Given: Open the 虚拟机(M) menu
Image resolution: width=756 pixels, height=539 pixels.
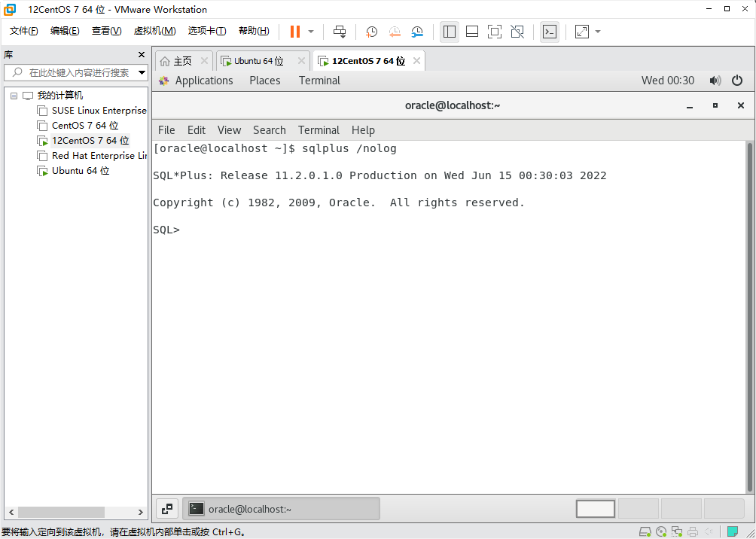Looking at the screenshot, I should click(x=155, y=31).
